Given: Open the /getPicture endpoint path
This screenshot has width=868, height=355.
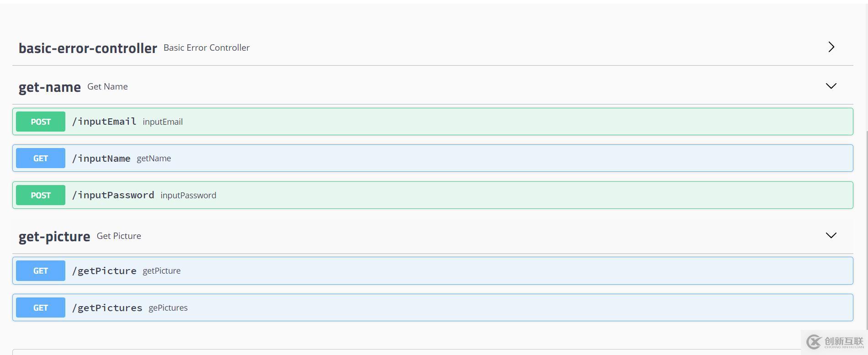Looking at the screenshot, I should pos(104,270).
